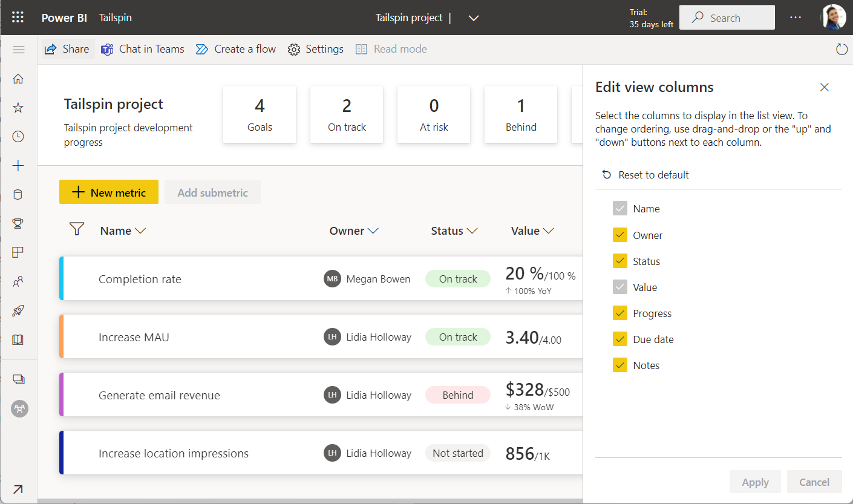Toggle the Notes column checkbox
This screenshot has width=853, height=504.
click(x=620, y=365)
